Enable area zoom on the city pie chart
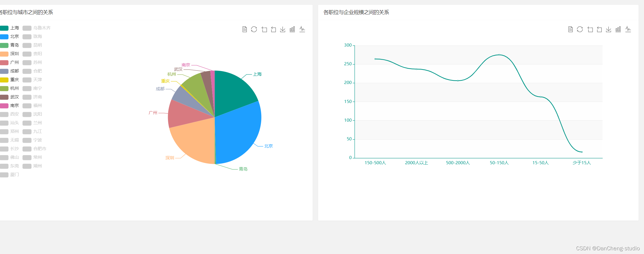 [264, 29]
